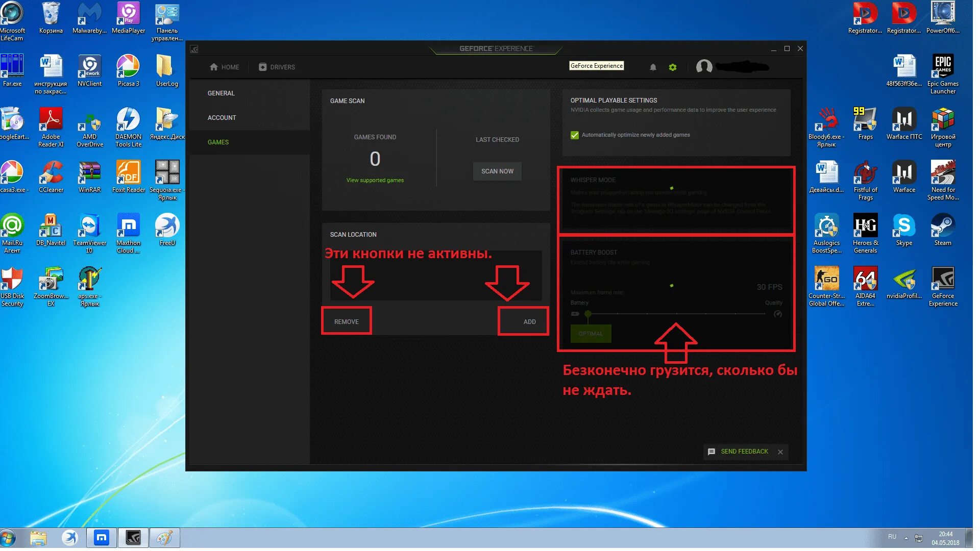Toggle automatically optimize newly added games checkbox
The image size is (980, 551).
(x=575, y=135)
